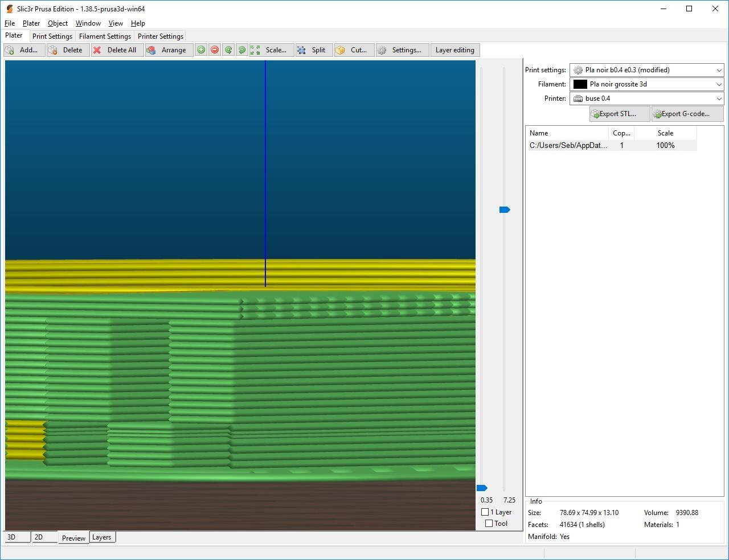Expand the Filament preset dropdown
The image size is (729, 560).
[x=646, y=84]
